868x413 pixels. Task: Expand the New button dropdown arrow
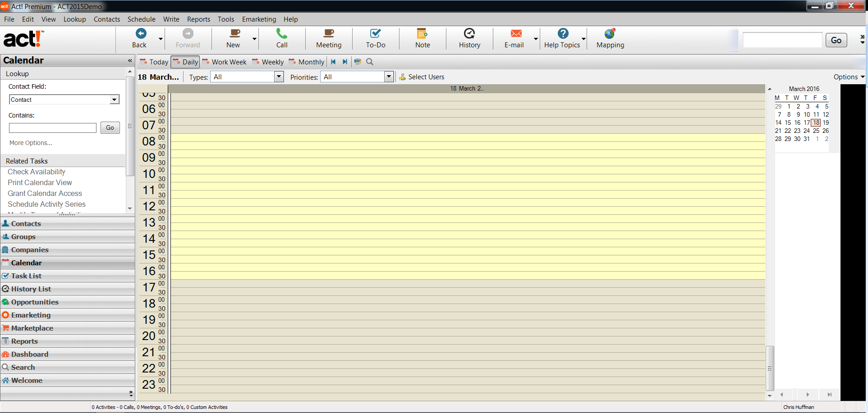click(254, 39)
